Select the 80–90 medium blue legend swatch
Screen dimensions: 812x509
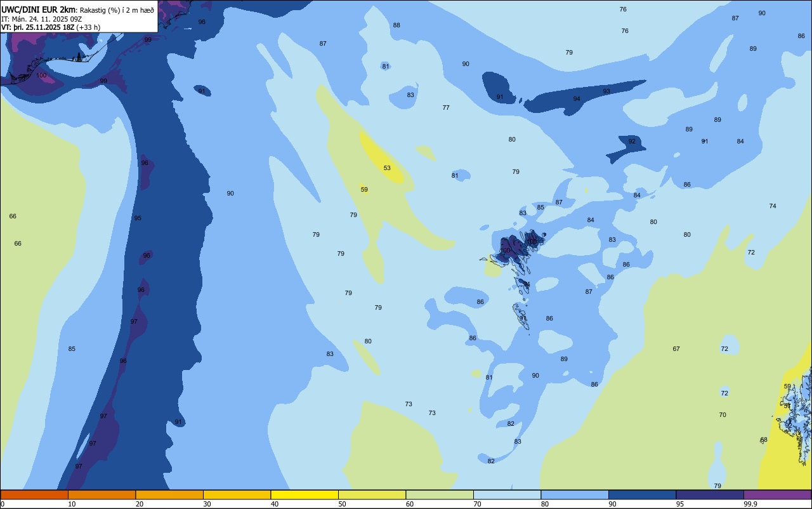pyautogui.click(x=575, y=494)
